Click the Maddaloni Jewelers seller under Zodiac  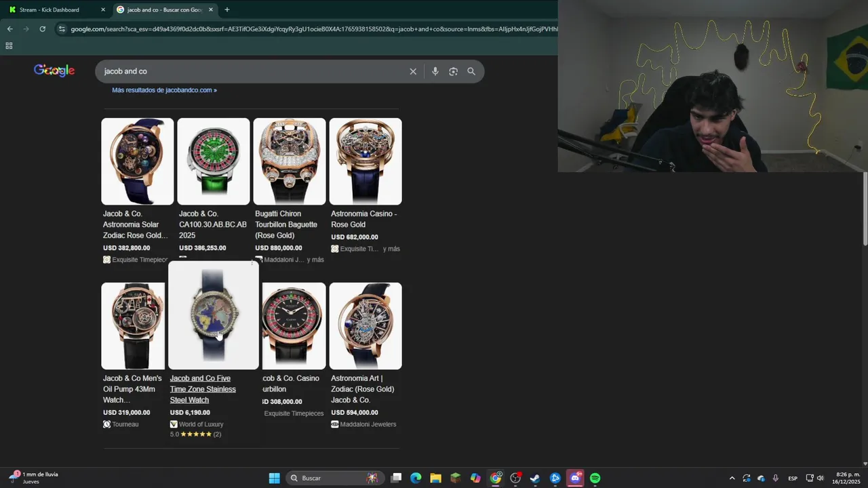coord(368,424)
